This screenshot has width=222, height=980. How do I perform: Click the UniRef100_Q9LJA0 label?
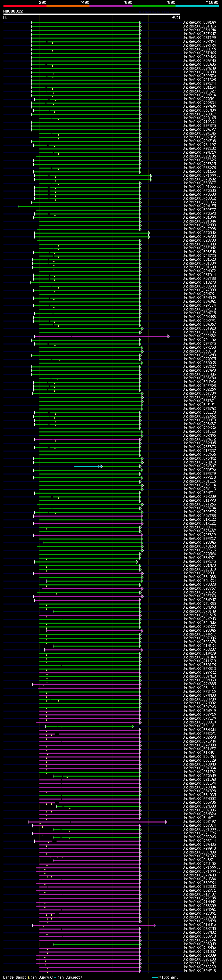coord(199,340)
